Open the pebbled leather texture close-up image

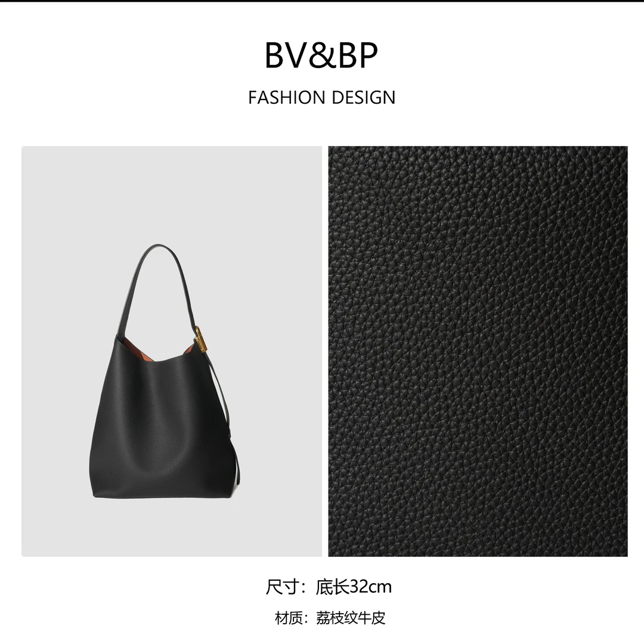(x=478, y=352)
